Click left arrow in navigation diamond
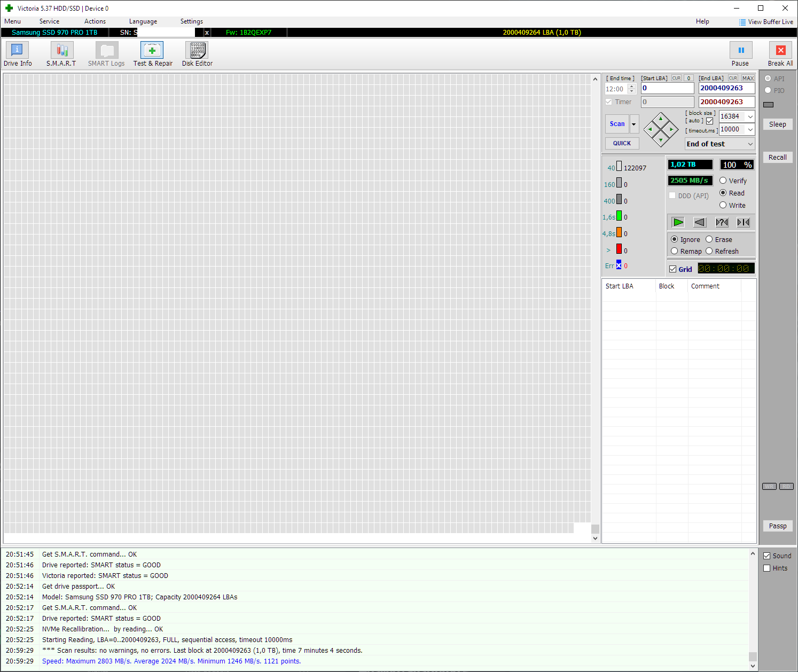 click(650, 129)
